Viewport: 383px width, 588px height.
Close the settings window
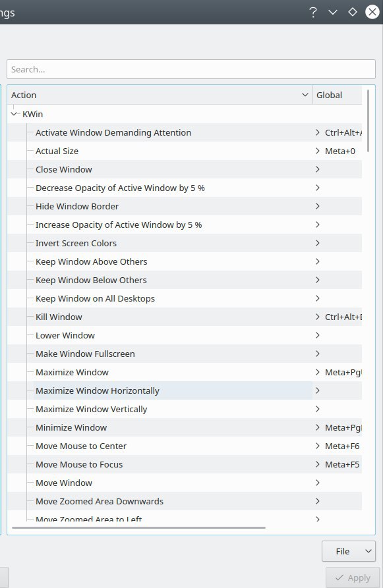pos(372,12)
